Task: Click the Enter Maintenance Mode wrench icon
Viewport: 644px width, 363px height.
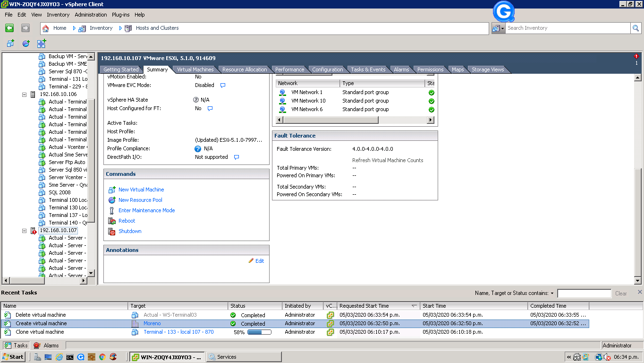Action: point(112,210)
